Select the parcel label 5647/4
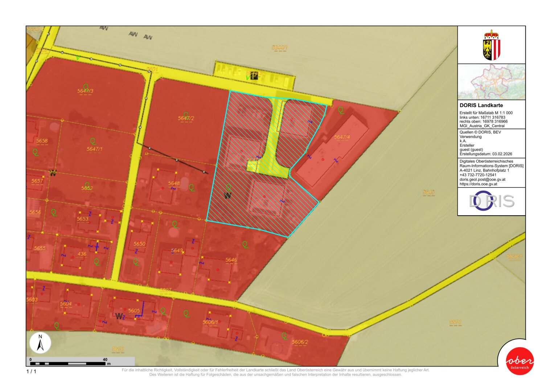 tap(342, 137)
